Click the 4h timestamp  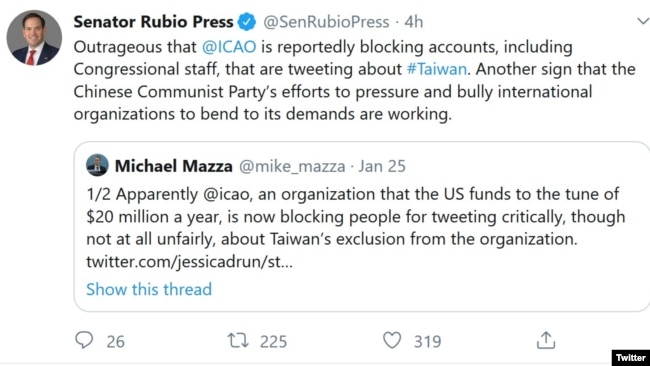pyautogui.click(x=413, y=22)
